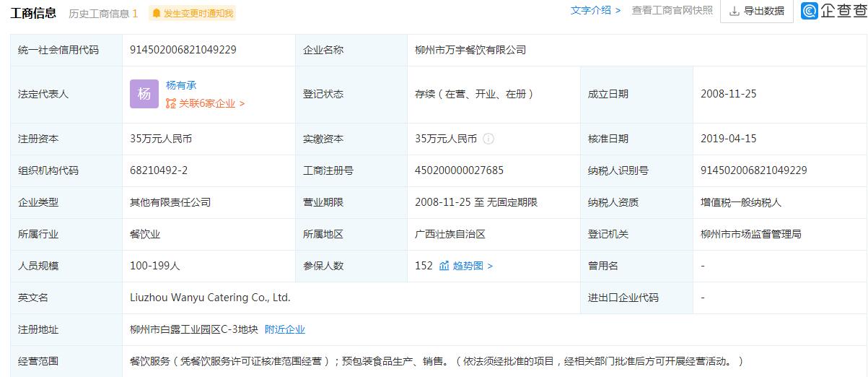Click the 进出口企业代码 label
Screen dimensions: 868x377
(x=623, y=298)
